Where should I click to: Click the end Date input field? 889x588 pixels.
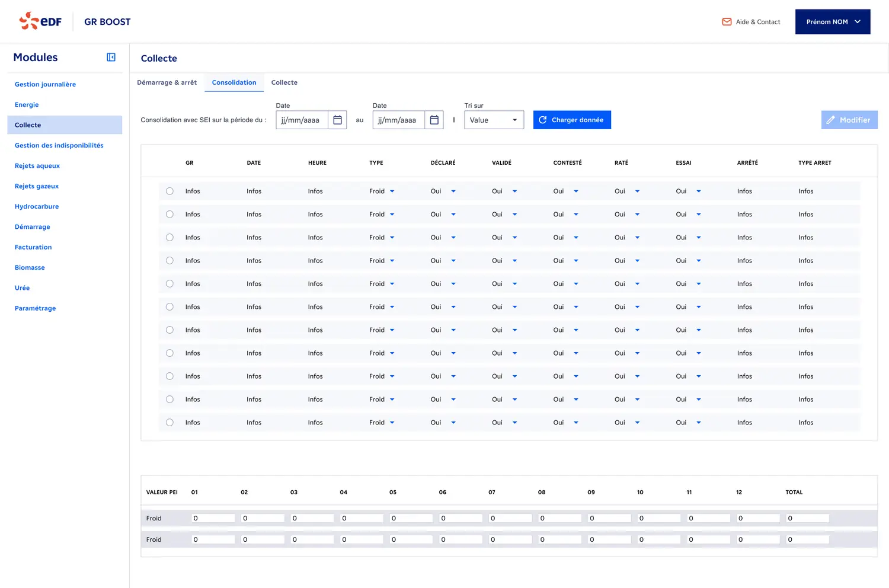pos(398,120)
